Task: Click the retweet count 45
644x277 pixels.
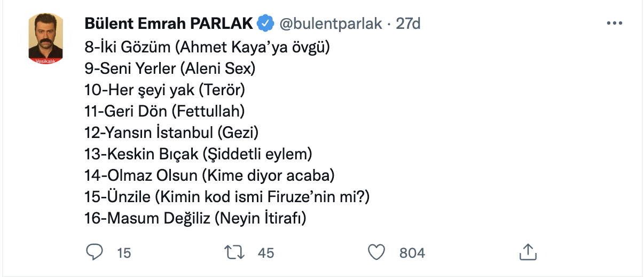Action: coord(265,252)
